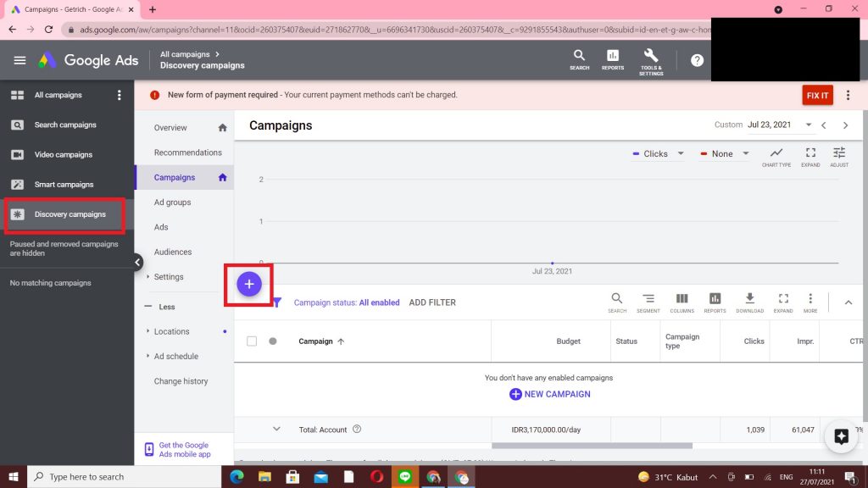Screen dimensions: 868x488
Task: Open the Columns icon in table toolbar
Action: coord(682,302)
